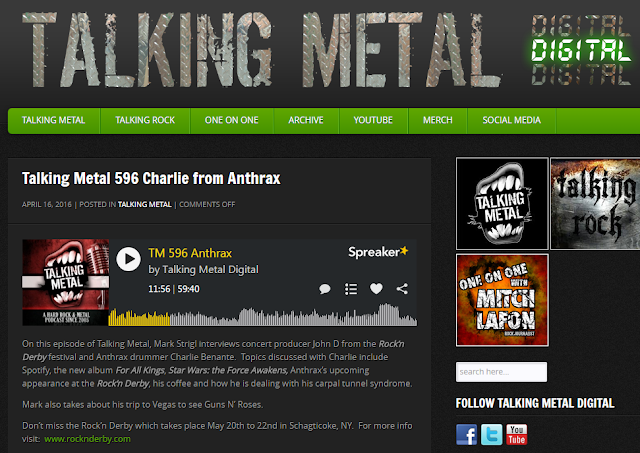640x453 pixels.
Task: Open the Spreaker share icon
Action: click(x=402, y=289)
